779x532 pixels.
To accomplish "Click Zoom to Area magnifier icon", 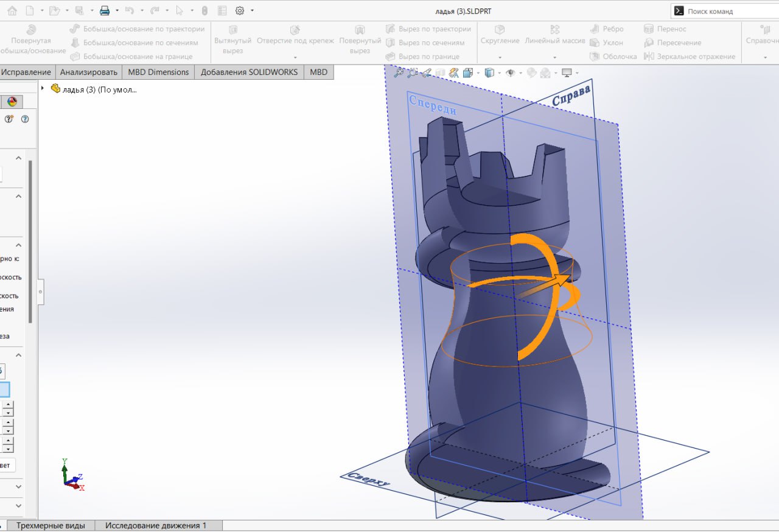I will [413, 73].
